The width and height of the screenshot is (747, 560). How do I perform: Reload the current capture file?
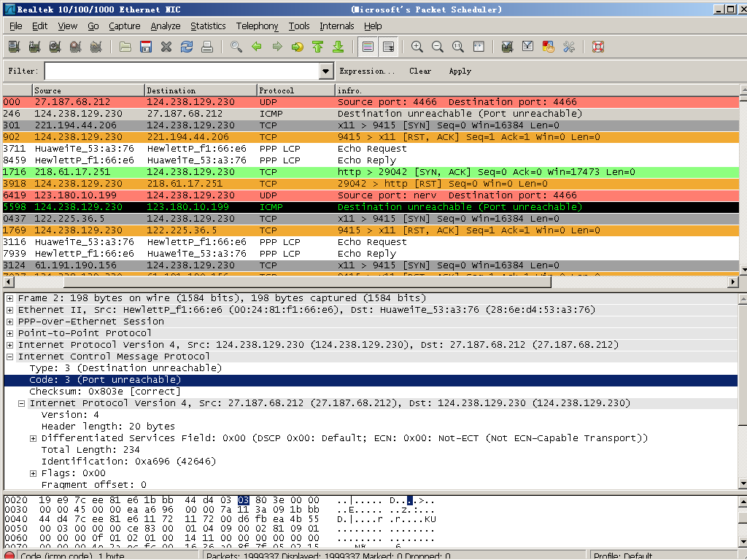pyautogui.click(x=187, y=47)
